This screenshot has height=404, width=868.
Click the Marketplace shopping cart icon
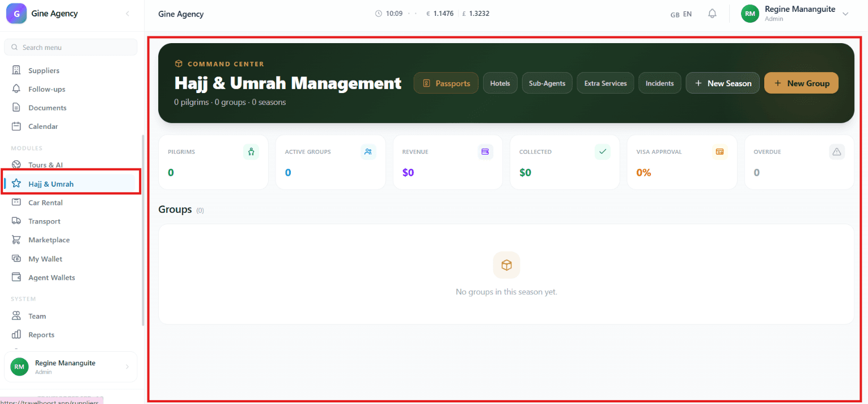click(x=16, y=240)
